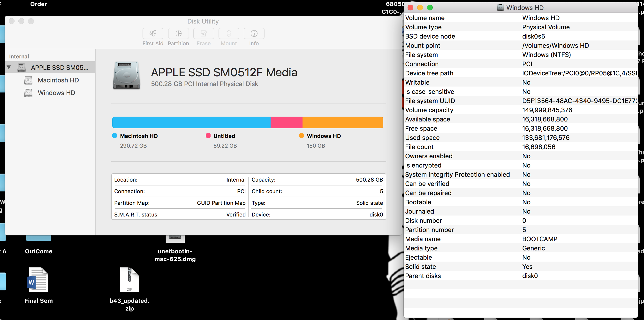This screenshot has height=320, width=644.
Task: Click the Windows HD info window title
Action: (x=524, y=8)
